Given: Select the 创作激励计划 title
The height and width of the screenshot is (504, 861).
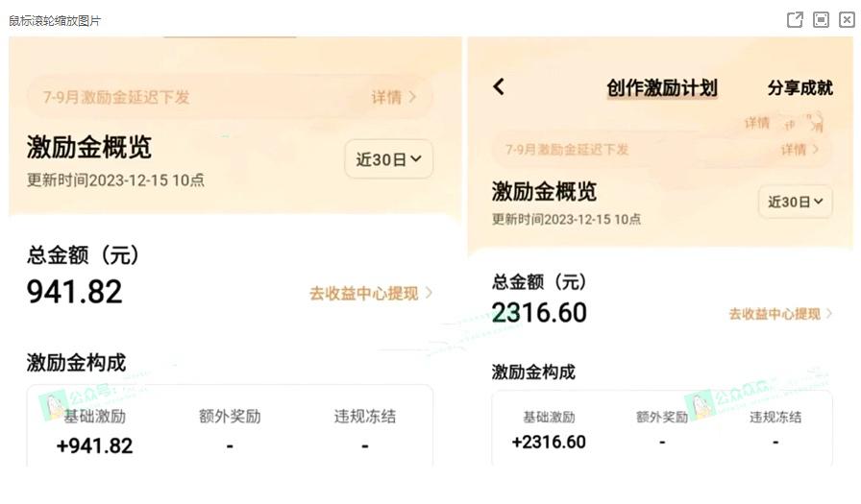Looking at the screenshot, I should point(662,87).
